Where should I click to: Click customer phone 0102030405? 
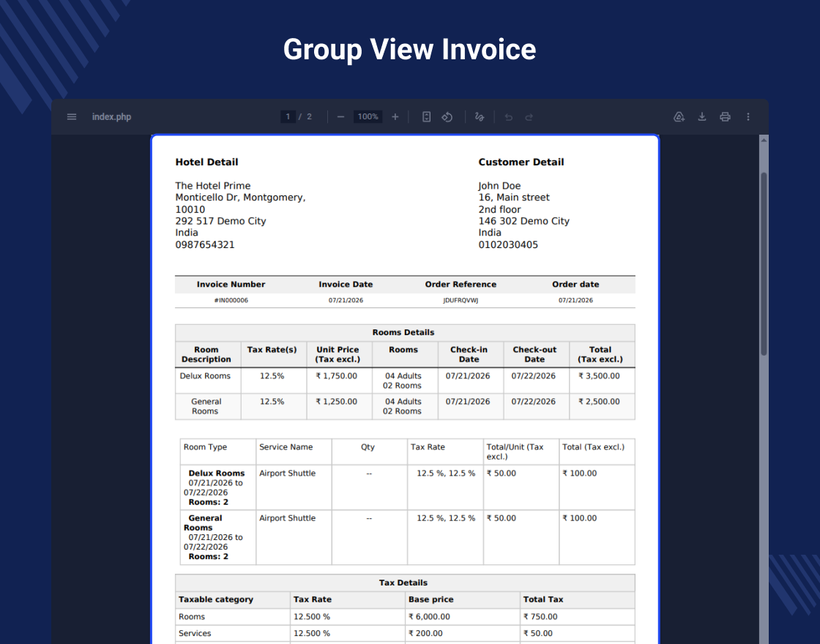click(x=508, y=244)
